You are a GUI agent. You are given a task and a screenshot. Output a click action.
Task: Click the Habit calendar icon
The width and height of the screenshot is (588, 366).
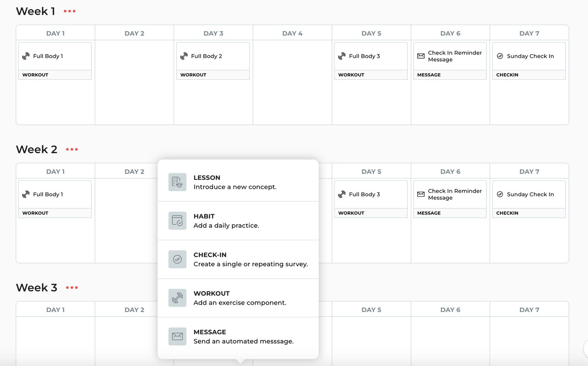click(177, 221)
